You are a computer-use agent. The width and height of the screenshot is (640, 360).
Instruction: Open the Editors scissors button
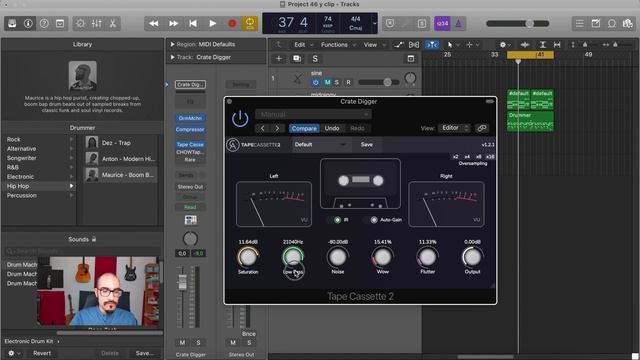point(113,24)
